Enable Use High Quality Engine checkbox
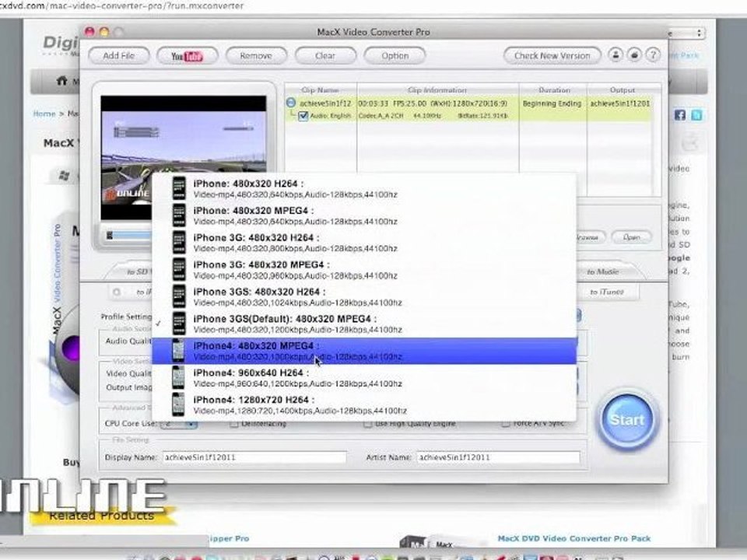The height and width of the screenshot is (560, 747). click(367, 423)
